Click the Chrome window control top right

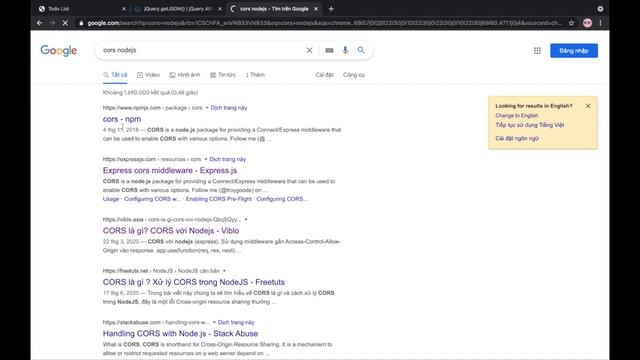[x=600, y=9]
